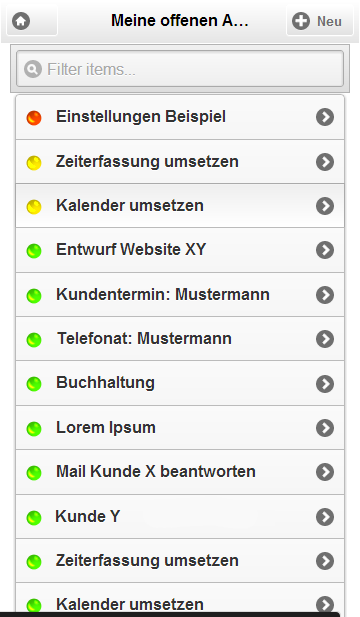Viewport: 360px width, 617px height.
Task: Select the Telefonat: Mustermann list entry
Action: coord(180,339)
